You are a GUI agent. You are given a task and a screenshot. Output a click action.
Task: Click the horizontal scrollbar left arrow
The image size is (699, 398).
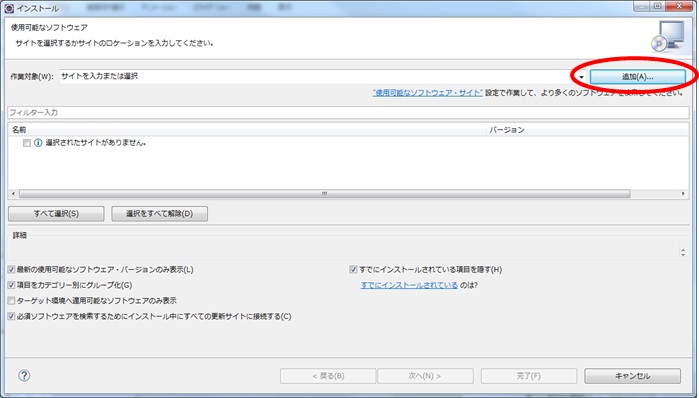(x=13, y=193)
